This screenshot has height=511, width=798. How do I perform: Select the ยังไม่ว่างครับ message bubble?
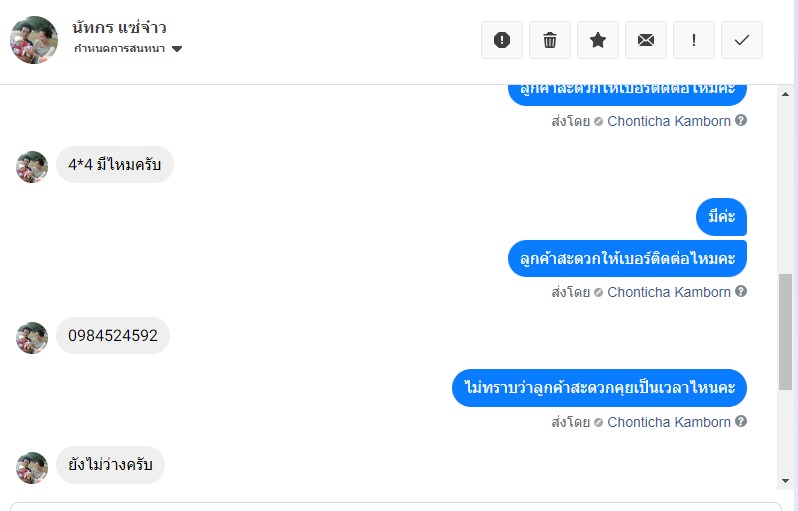pyautogui.click(x=110, y=465)
